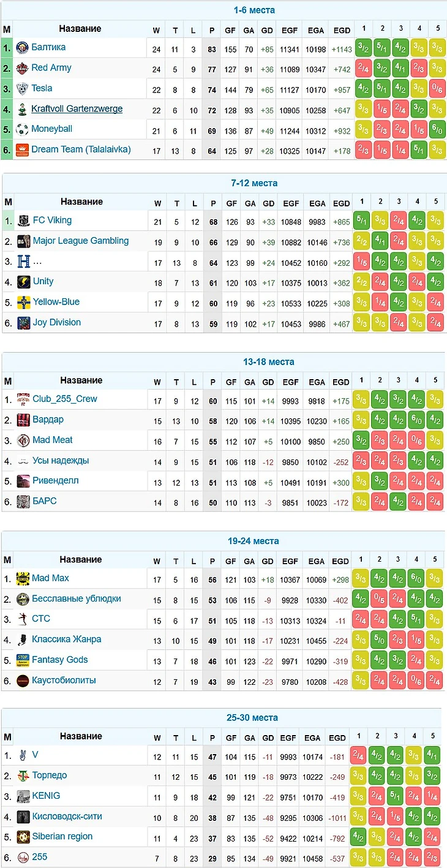The width and height of the screenshot is (447, 868).
Task: Click Moneyball's green 6/0 fifth-round result
Action: (437, 129)
